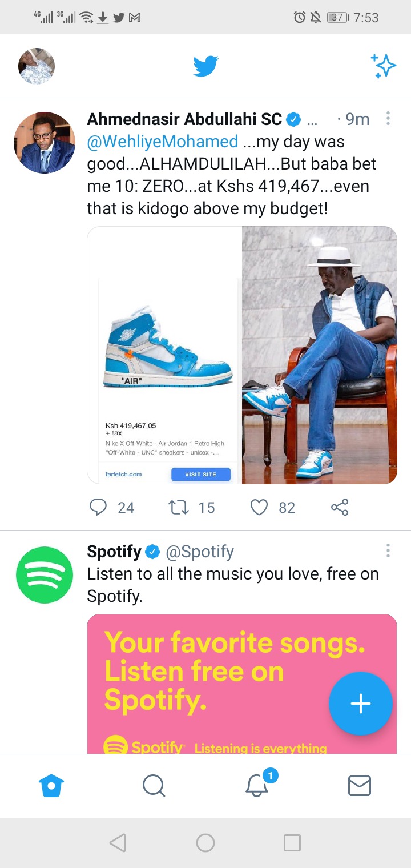Viewport: 411px width, 868px height.
Task: Open overflow menu on Ahmednasir's tweet
Action: [x=388, y=119]
